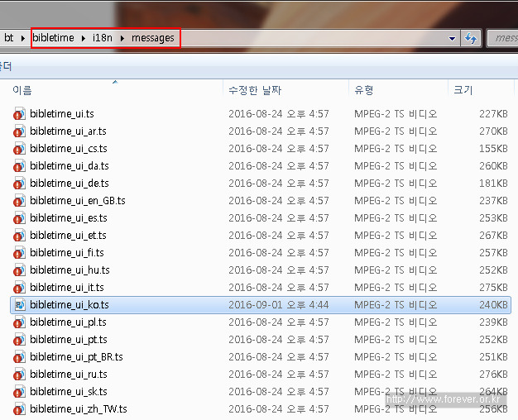Expand the arrow after bibletime in the path
The image size is (518, 420).
84,38
